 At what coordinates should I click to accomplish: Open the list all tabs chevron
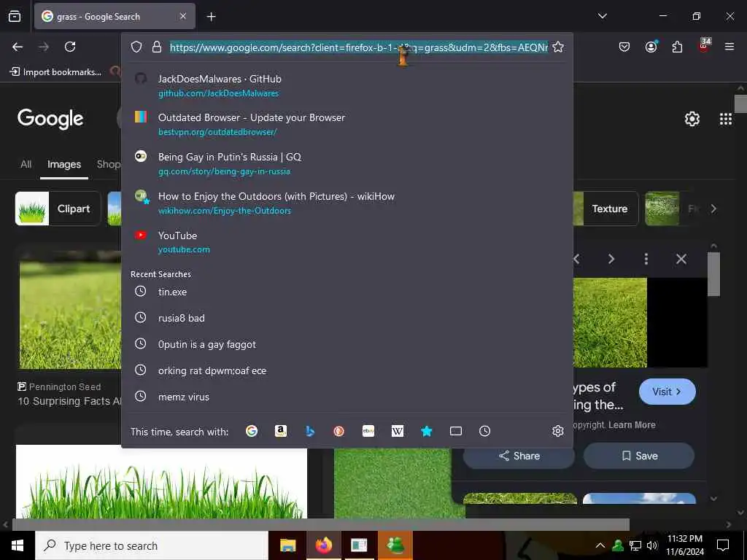point(602,16)
